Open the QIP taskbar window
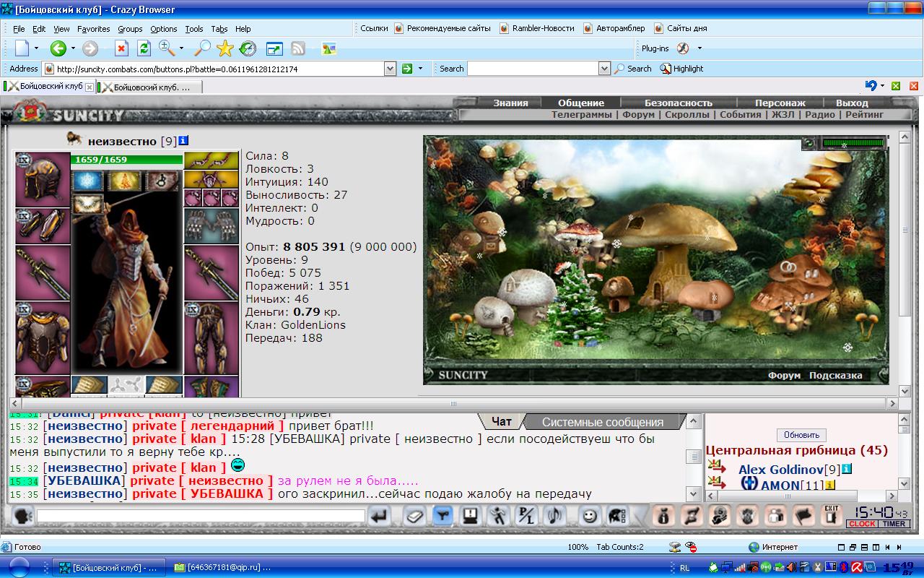This screenshot has width=924, height=578. (x=222, y=567)
